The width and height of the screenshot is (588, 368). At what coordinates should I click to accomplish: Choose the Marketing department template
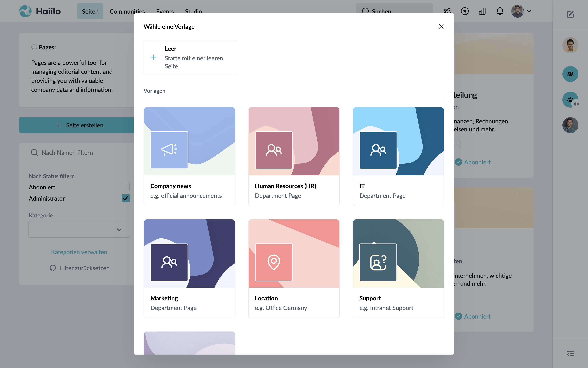point(189,268)
